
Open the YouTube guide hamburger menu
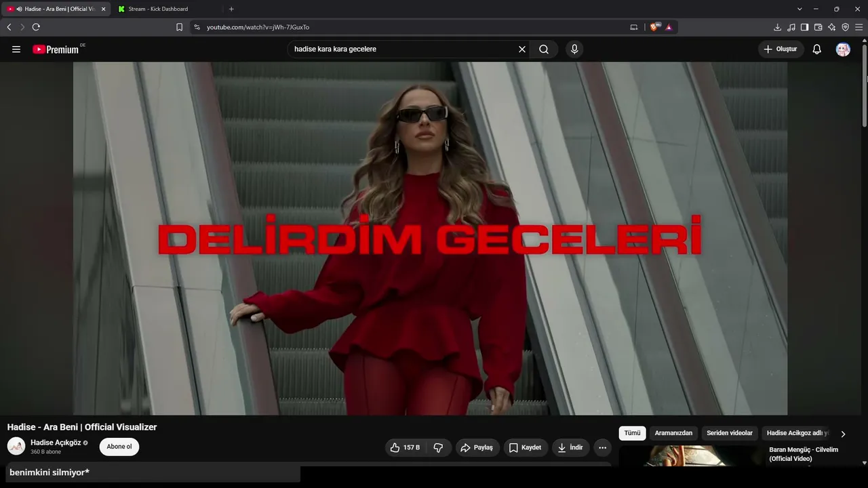(16, 49)
